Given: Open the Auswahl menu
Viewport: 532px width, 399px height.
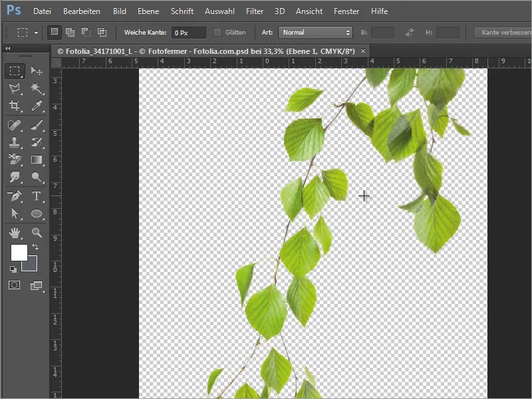Looking at the screenshot, I should tap(219, 11).
